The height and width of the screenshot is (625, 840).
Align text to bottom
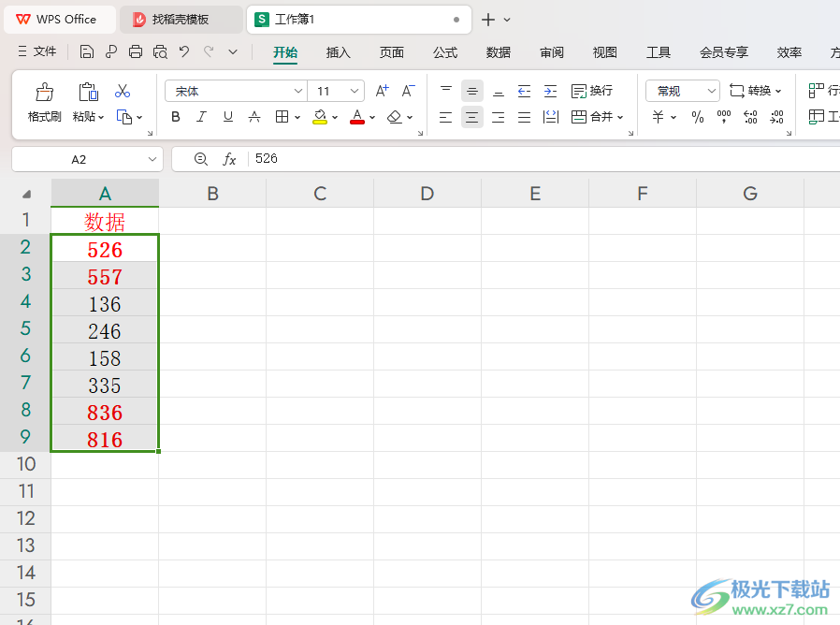[499, 91]
